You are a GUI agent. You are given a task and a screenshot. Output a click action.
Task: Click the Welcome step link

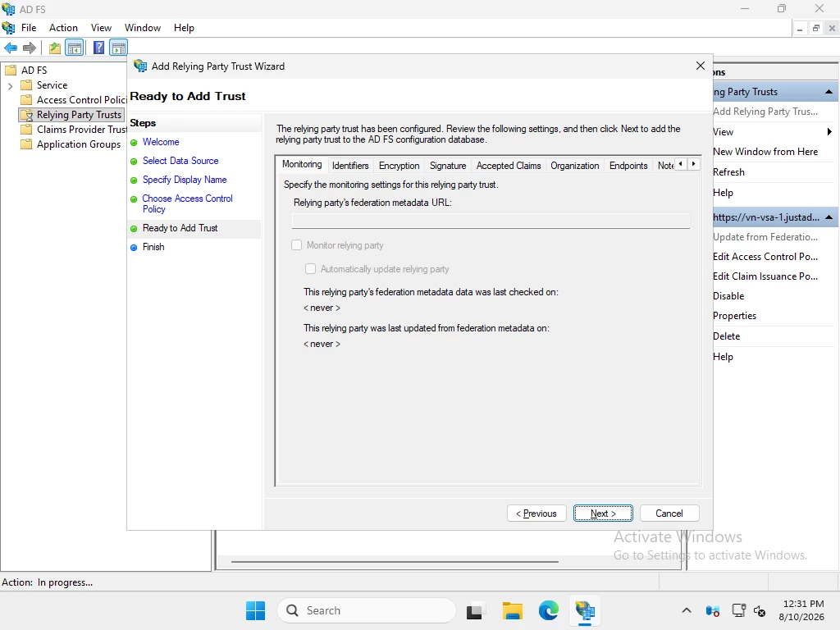tap(161, 142)
